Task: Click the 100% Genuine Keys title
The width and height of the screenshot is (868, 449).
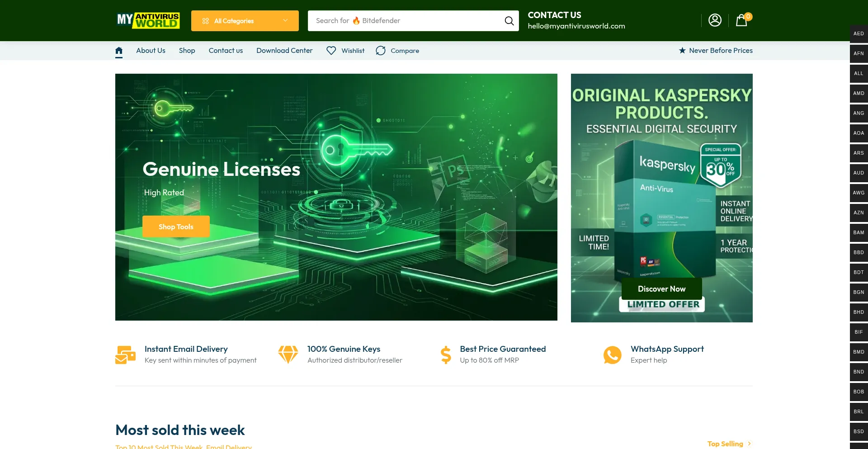Action: pos(344,349)
